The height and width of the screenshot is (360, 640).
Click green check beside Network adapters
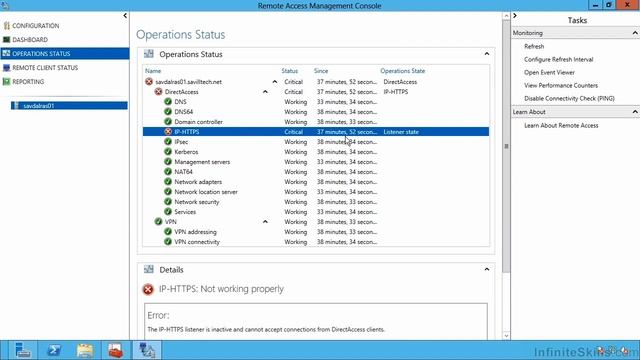pos(168,182)
